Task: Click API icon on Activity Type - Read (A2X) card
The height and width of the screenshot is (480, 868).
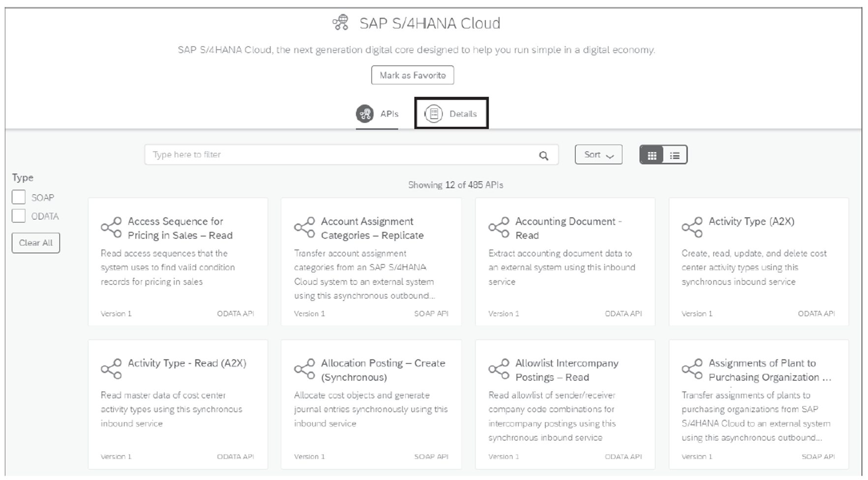Action: tap(111, 368)
